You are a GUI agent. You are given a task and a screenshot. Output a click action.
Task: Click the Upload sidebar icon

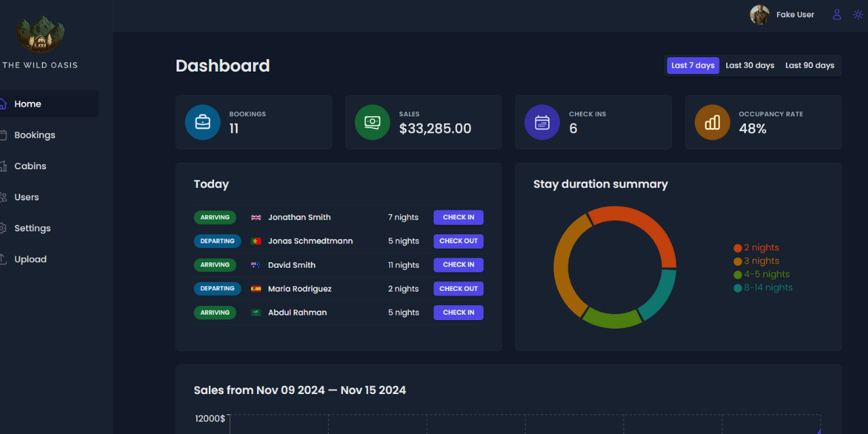pos(3,259)
